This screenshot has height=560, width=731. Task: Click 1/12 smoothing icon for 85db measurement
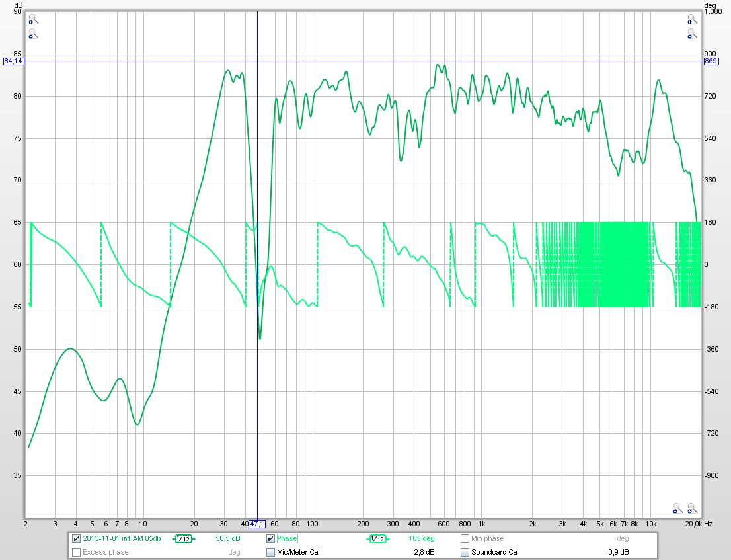tap(184, 539)
